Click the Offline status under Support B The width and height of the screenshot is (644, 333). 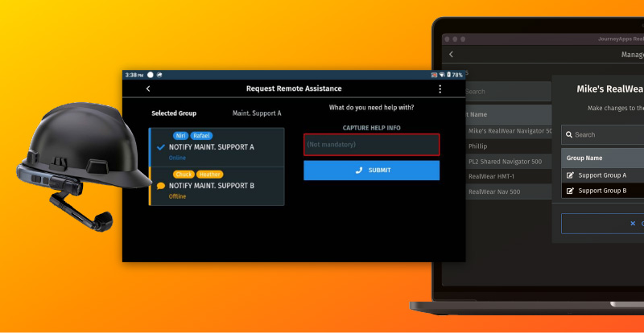coord(177,197)
